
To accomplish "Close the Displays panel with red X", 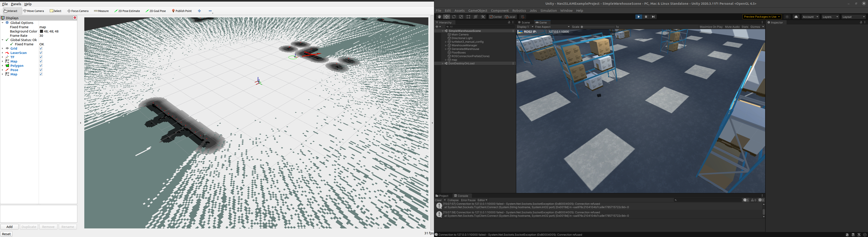I will pyautogui.click(x=75, y=18).
